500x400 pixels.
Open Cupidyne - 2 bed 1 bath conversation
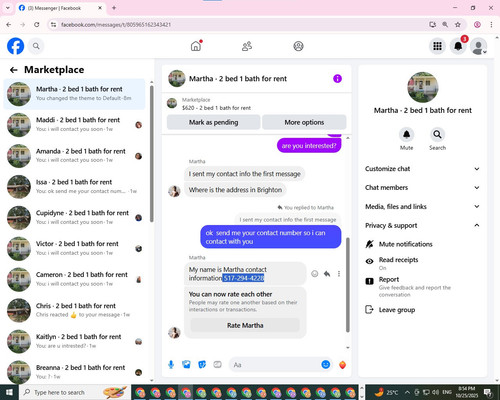click(75, 218)
